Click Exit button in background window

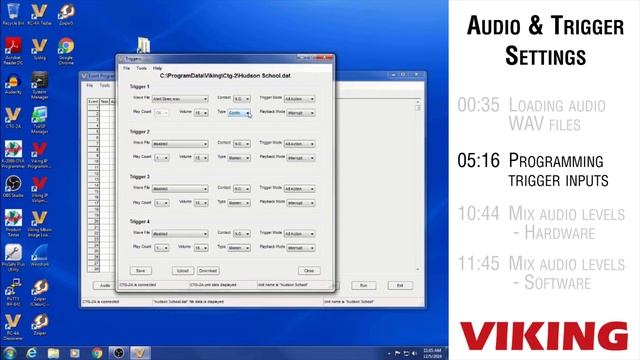400,285
